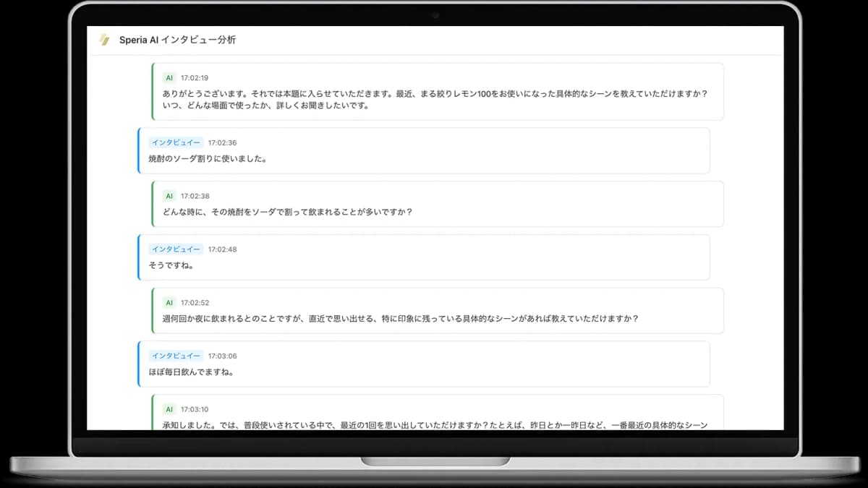Select the AI badge on the 17:03:10 message
Image resolution: width=868 pixels, height=488 pixels.
click(x=169, y=408)
